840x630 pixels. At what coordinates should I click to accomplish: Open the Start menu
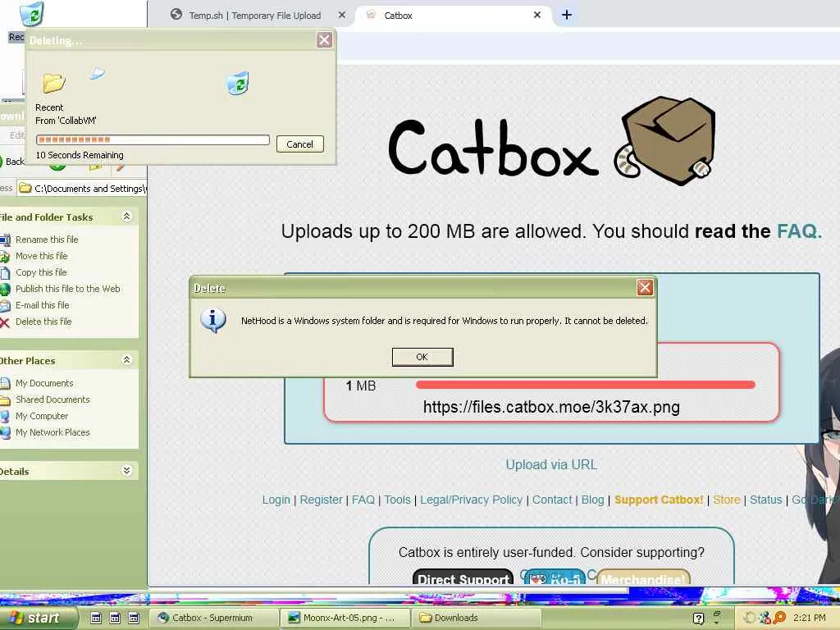coord(38,618)
